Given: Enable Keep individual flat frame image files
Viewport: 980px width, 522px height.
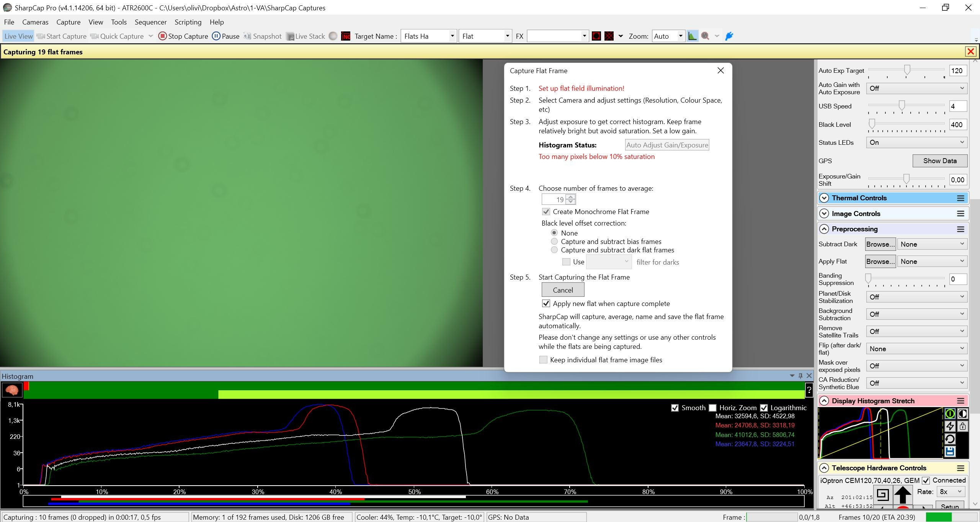Looking at the screenshot, I should click(543, 360).
